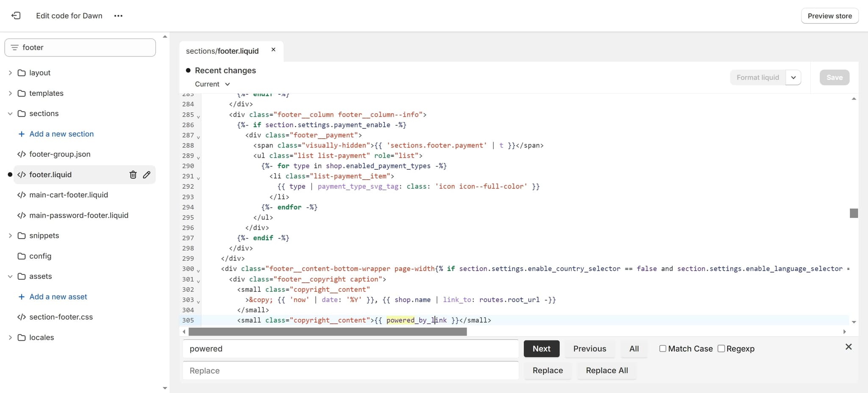
Task: Open Preview store
Action: [x=829, y=16]
